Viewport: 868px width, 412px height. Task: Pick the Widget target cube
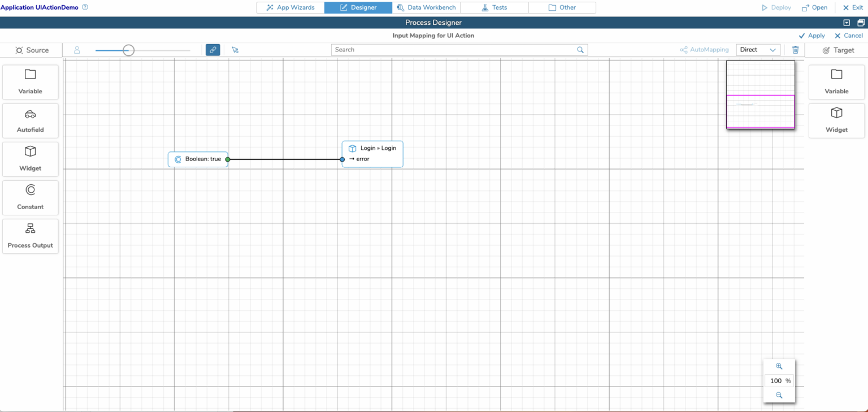click(x=836, y=113)
